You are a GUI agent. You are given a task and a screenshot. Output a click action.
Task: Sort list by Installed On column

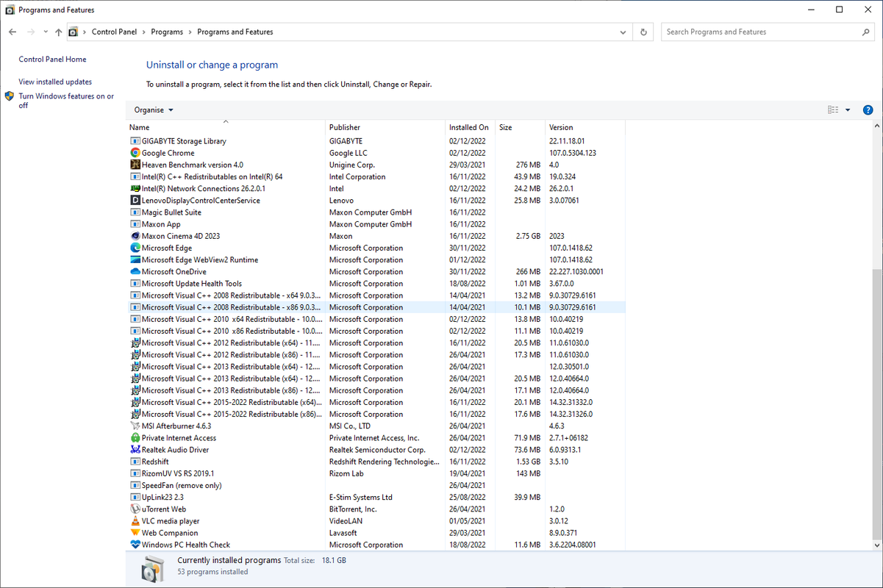pos(471,127)
